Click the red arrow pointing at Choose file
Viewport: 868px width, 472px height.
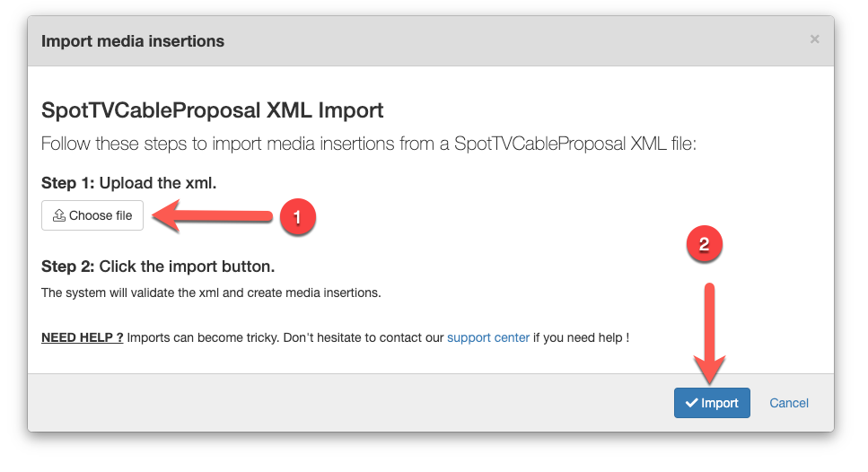(x=215, y=215)
